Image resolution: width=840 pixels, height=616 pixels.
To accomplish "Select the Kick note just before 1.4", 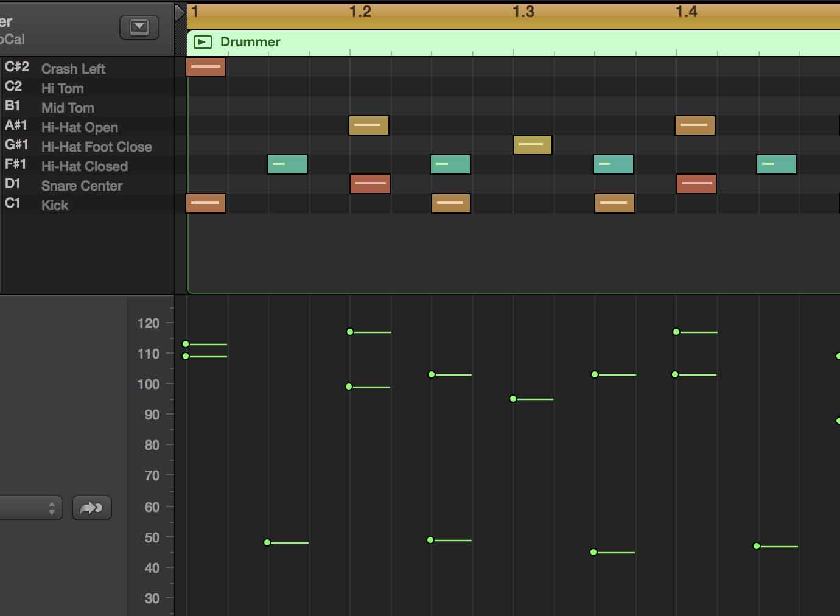I will tap(615, 203).
